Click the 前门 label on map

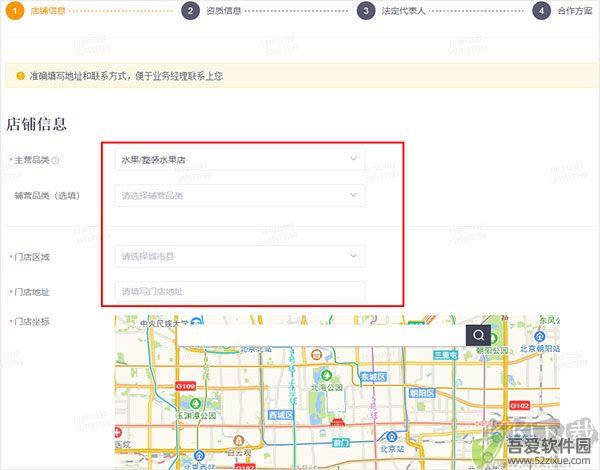pyautogui.click(x=341, y=443)
